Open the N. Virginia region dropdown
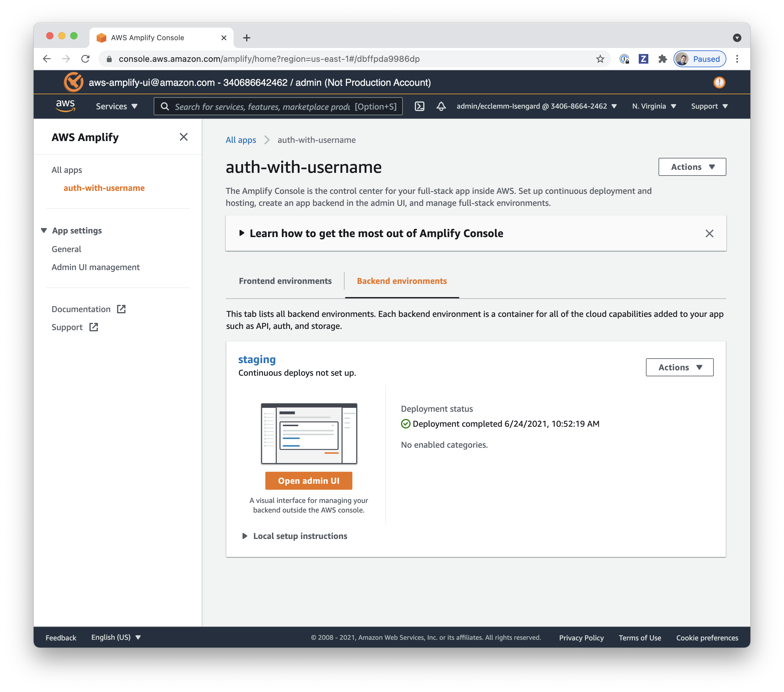 click(654, 106)
